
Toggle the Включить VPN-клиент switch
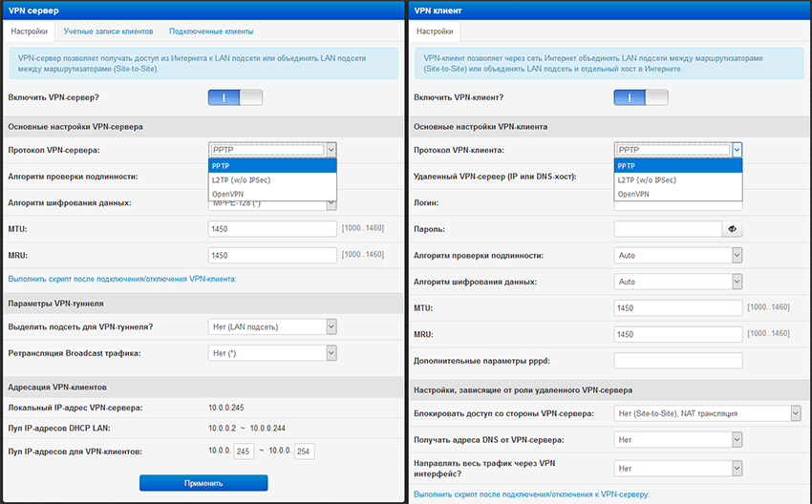(641, 97)
